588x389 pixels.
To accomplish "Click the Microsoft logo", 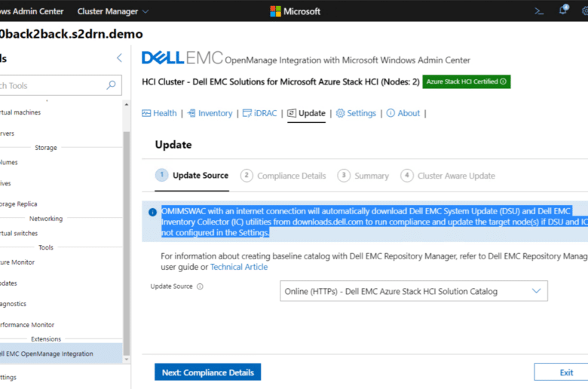I will [295, 11].
